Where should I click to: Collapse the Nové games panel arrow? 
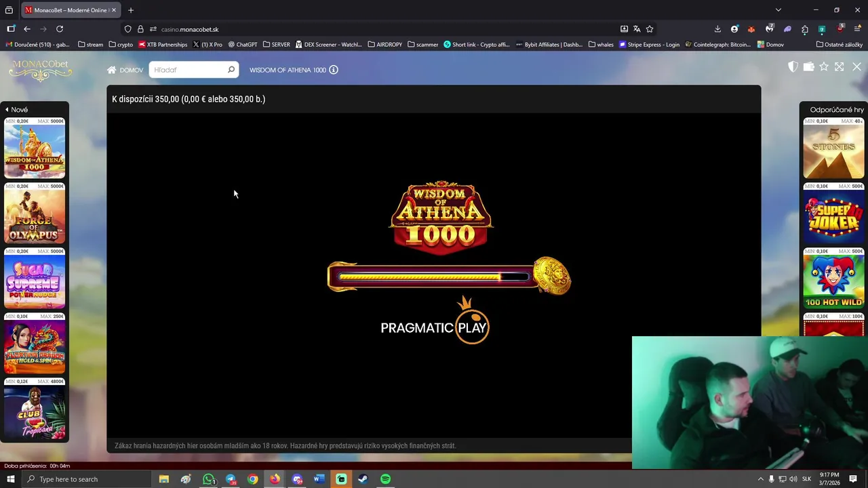coord(7,110)
